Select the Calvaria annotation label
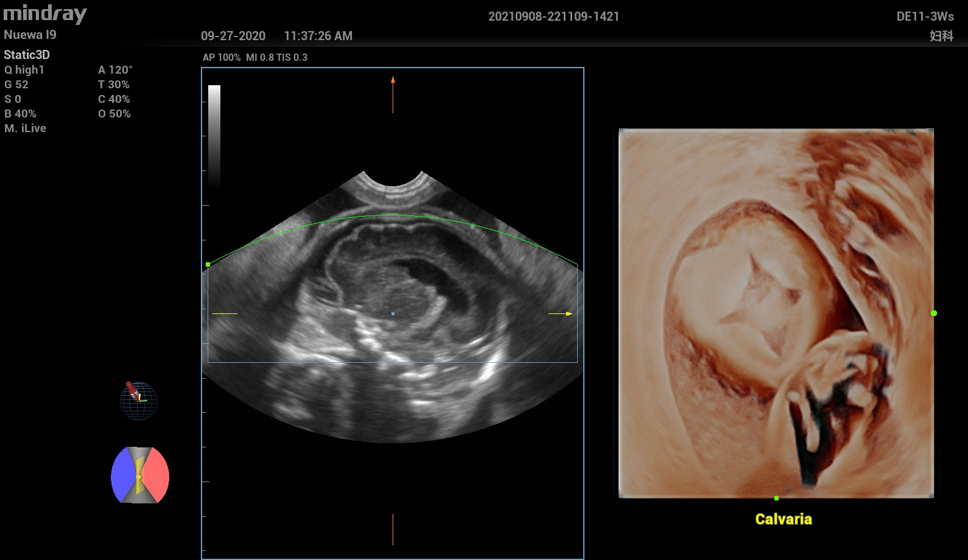 (x=783, y=519)
